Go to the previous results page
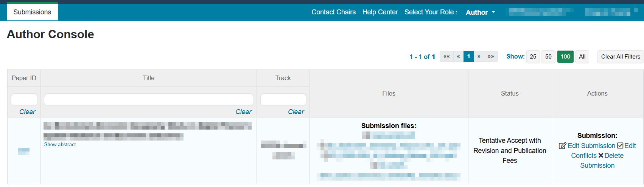644x187 pixels. (x=458, y=57)
